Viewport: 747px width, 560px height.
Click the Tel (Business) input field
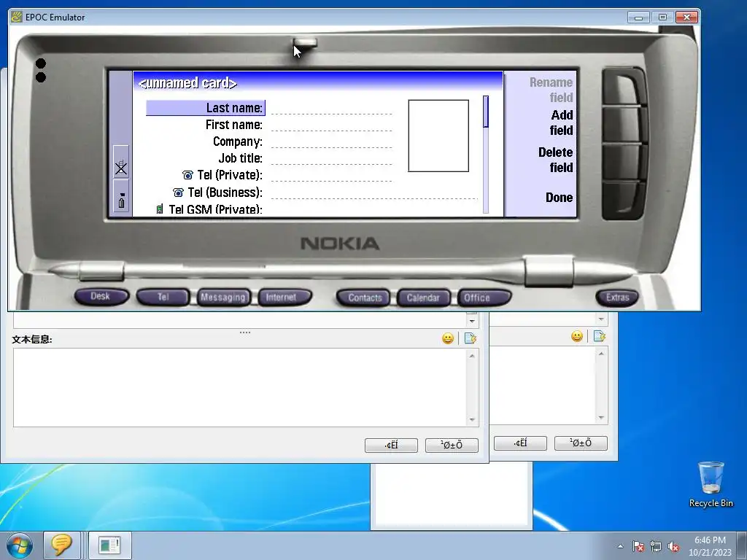tap(374, 192)
